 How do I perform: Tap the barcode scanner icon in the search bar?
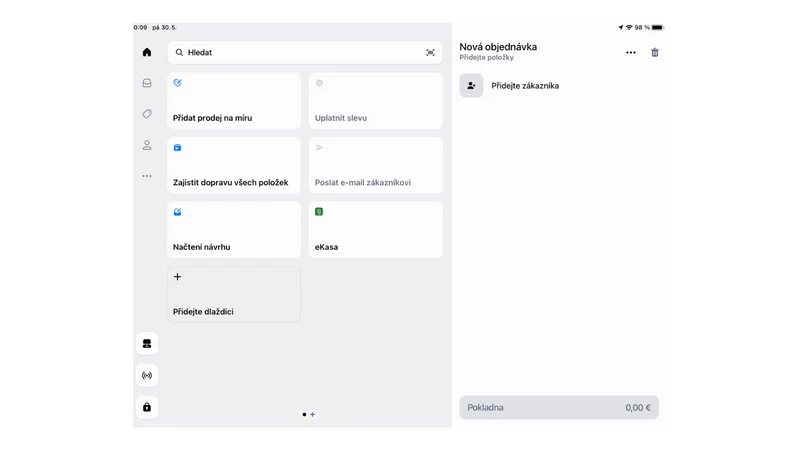(x=430, y=53)
